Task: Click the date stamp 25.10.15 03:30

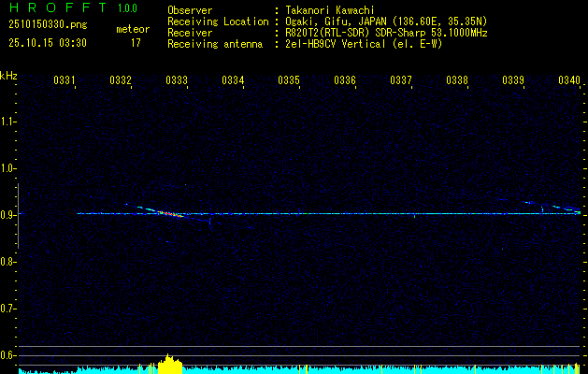Action: (x=48, y=43)
